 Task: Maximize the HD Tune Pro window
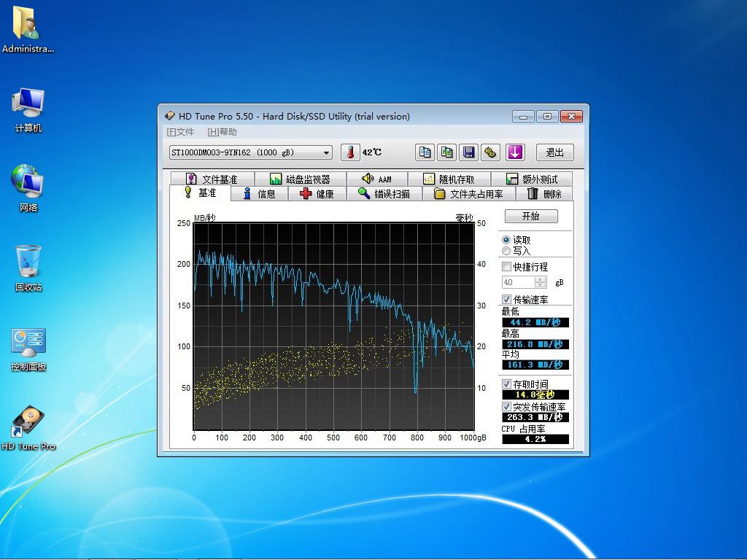tap(547, 116)
